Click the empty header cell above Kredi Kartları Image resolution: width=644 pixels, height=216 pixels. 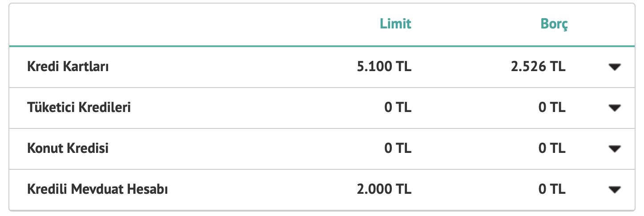(133, 24)
